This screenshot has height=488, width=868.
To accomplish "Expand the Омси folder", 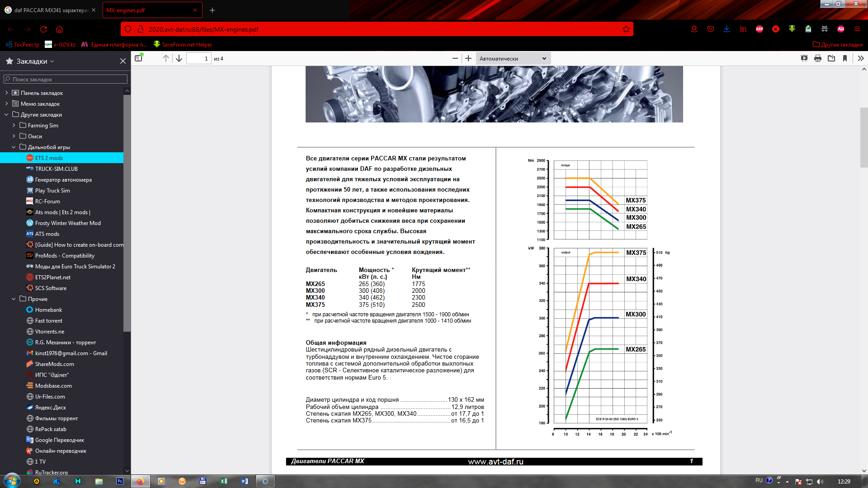I will click(14, 136).
